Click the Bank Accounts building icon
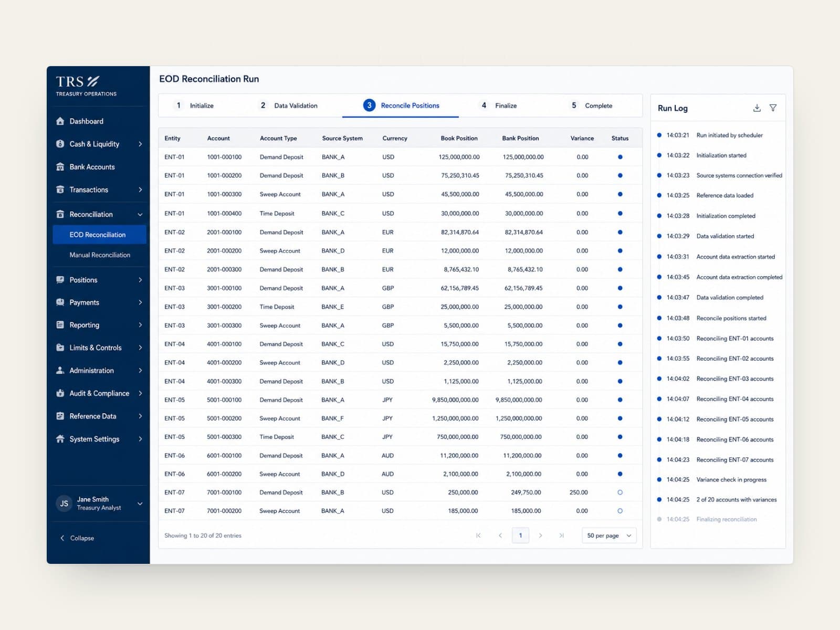Screen dimensions: 840x630 coord(60,167)
